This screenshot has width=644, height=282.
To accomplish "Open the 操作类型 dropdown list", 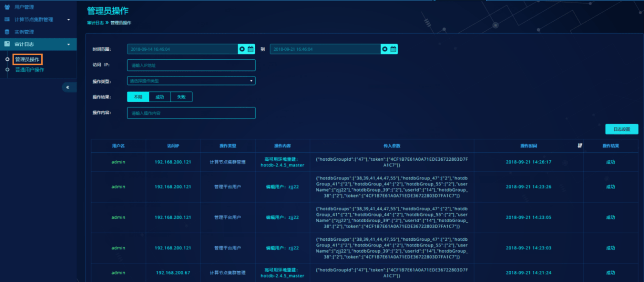I will pyautogui.click(x=191, y=81).
